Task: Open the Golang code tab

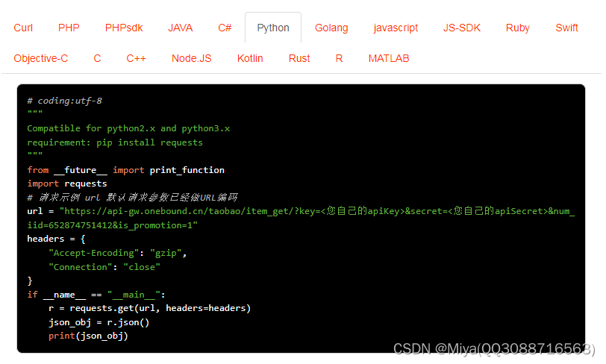Action: 331,28
